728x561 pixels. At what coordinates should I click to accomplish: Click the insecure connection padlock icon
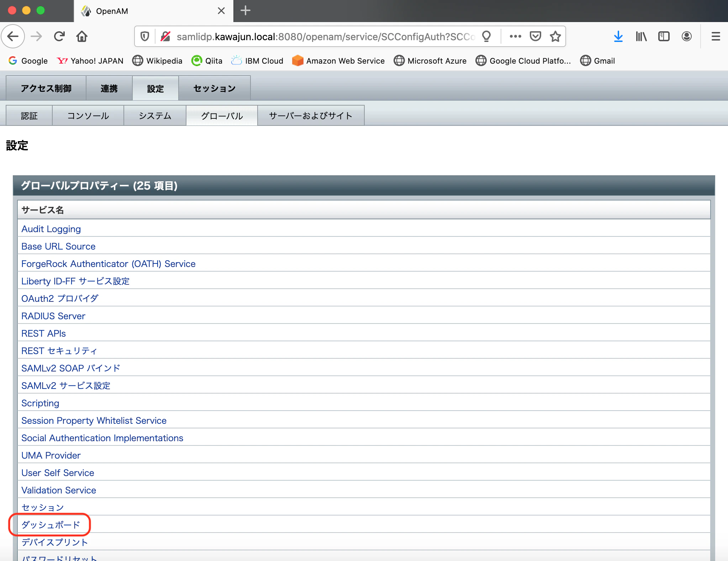[x=165, y=36]
